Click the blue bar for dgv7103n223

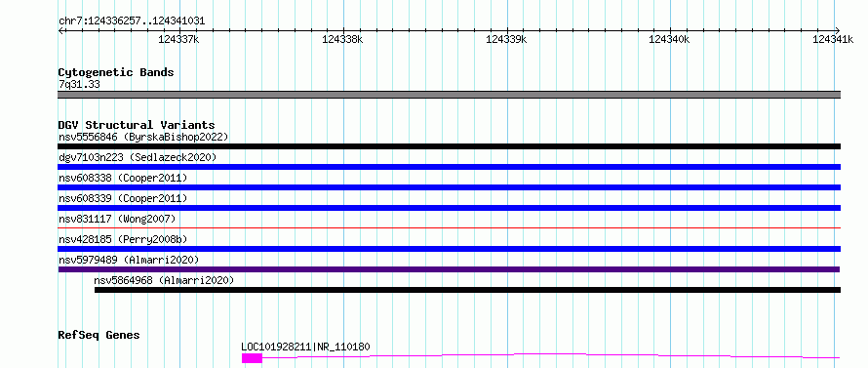[x=450, y=167]
